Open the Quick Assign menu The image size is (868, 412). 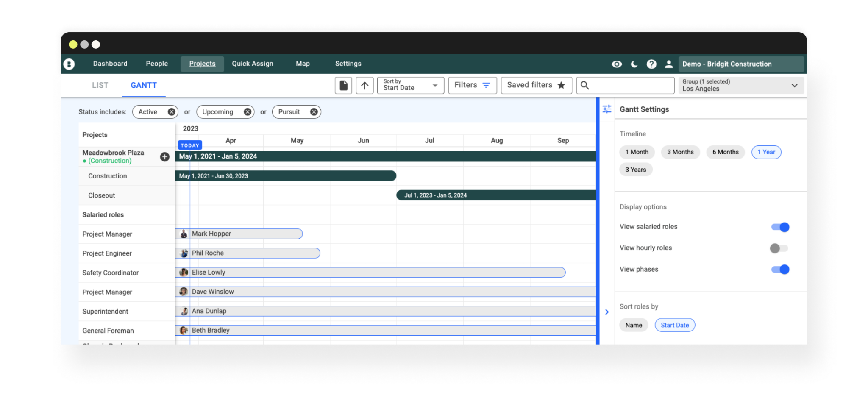point(253,64)
